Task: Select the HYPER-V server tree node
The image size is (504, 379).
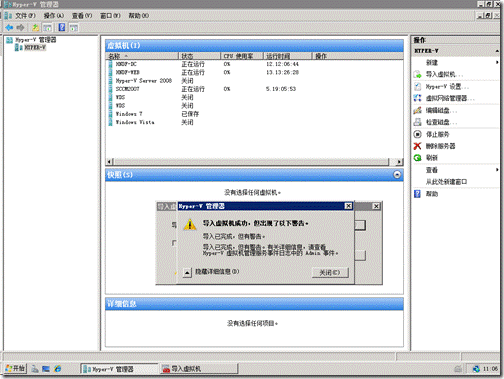Action: 35,48
